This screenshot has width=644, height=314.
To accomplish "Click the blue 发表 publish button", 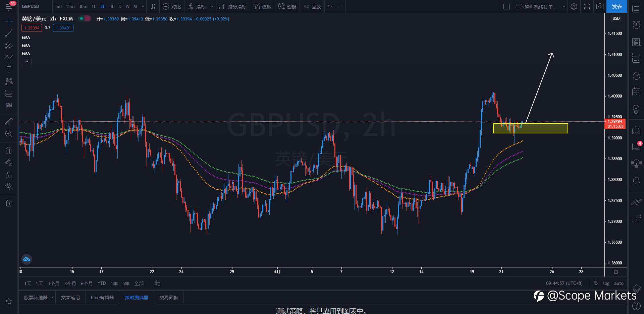I will pyautogui.click(x=616, y=6).
